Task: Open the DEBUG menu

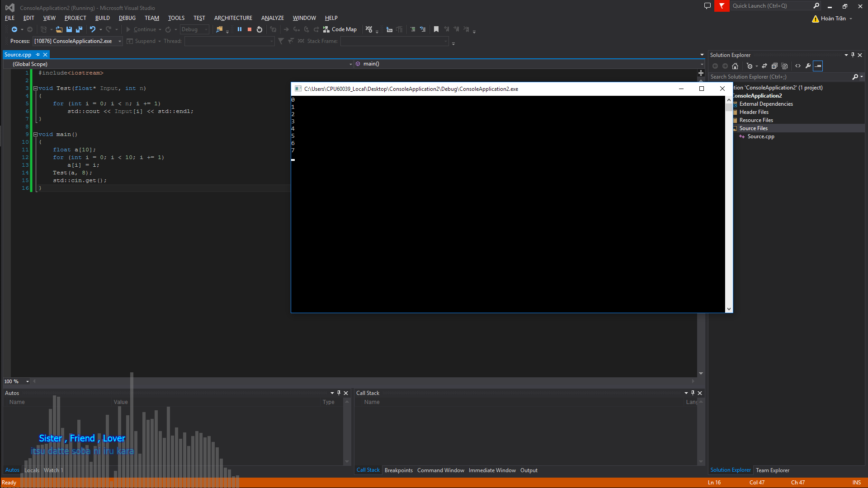Action: [127, 18]
